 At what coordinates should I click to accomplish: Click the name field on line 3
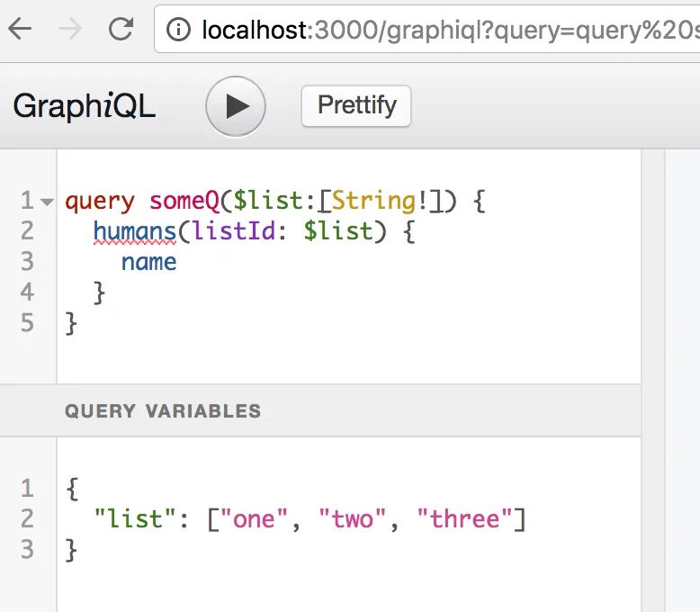149,262
